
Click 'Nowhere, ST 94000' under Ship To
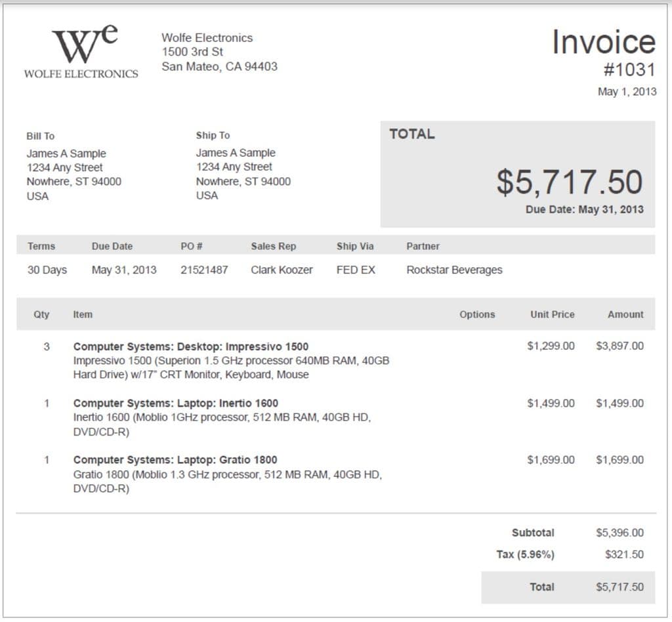point(243,181)
